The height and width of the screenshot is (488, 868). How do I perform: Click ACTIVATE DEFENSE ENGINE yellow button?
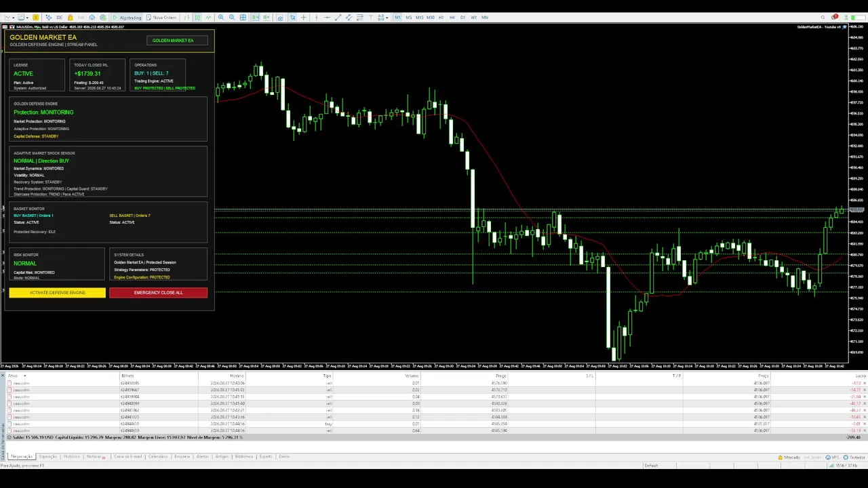(x=58, y=293)
